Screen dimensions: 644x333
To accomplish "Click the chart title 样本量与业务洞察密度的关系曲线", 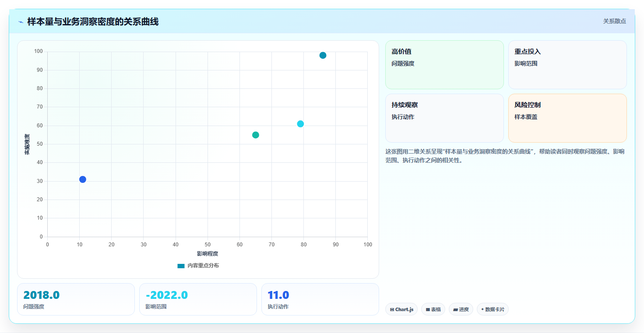I will 93,22.
